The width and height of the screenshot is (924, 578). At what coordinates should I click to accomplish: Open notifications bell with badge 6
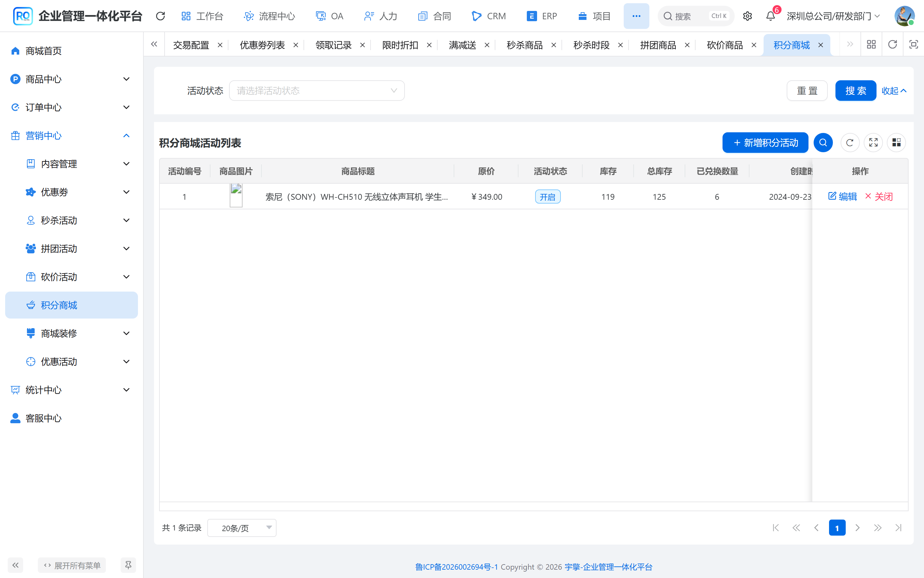click(771, 16)
